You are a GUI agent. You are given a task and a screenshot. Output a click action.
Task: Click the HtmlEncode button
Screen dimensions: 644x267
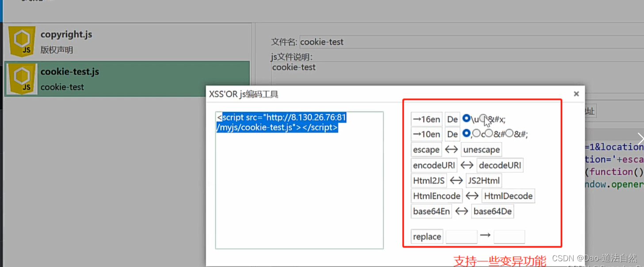[x=437, y=196]
